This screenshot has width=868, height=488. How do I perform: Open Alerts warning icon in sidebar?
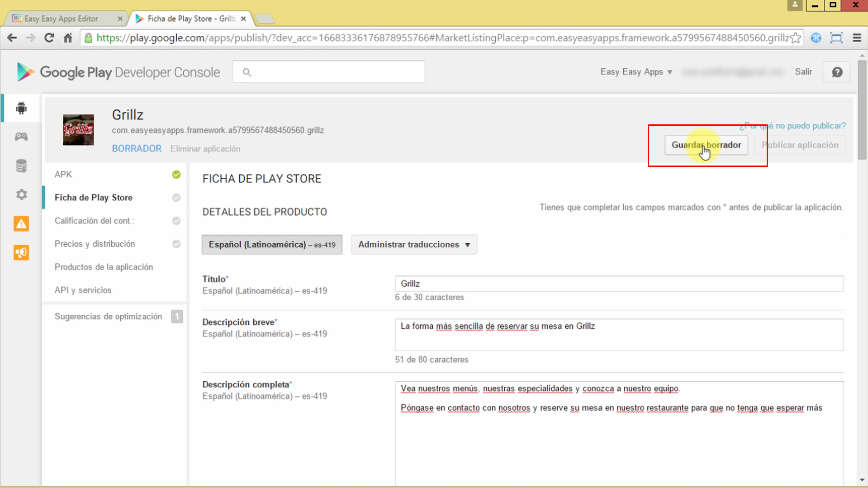21,223
